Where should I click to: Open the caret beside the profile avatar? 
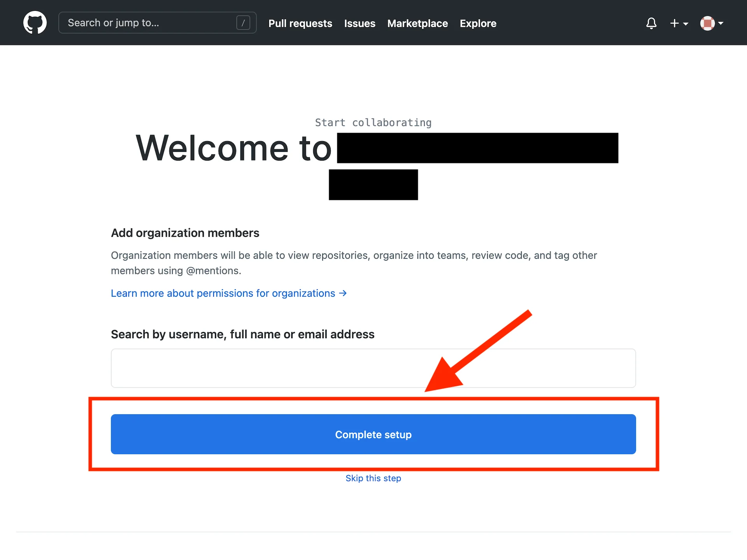tap(721, 23)
